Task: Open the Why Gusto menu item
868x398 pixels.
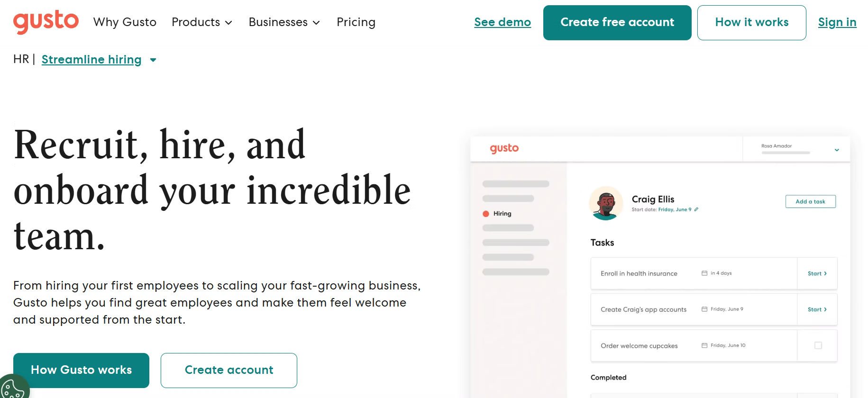Action: [125, 22]
